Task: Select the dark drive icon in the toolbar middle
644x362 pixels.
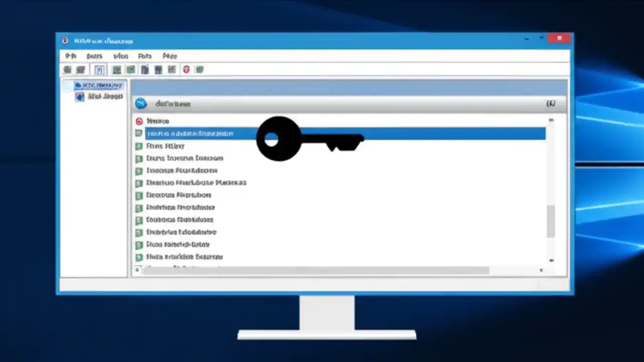Action: [x=144, y=69]
